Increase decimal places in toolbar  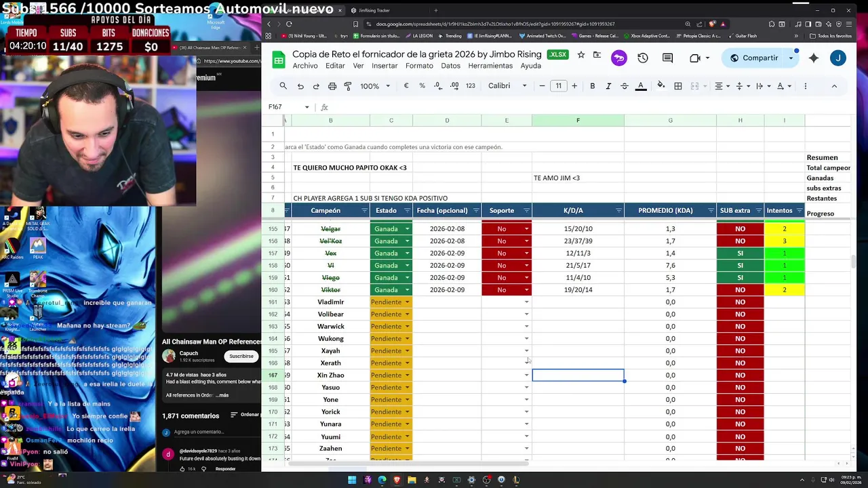pos(454,86)
